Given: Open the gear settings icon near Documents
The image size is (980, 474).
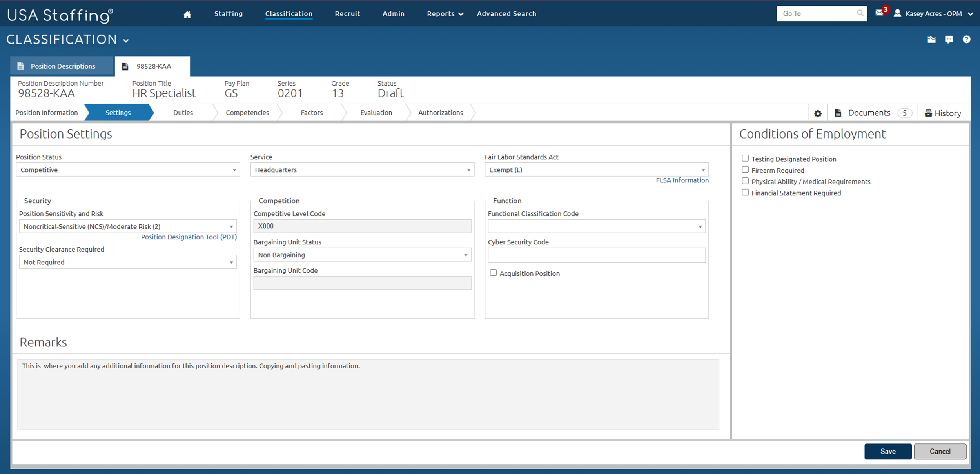Looking at the screenshot, I should (x=818, y=113).
